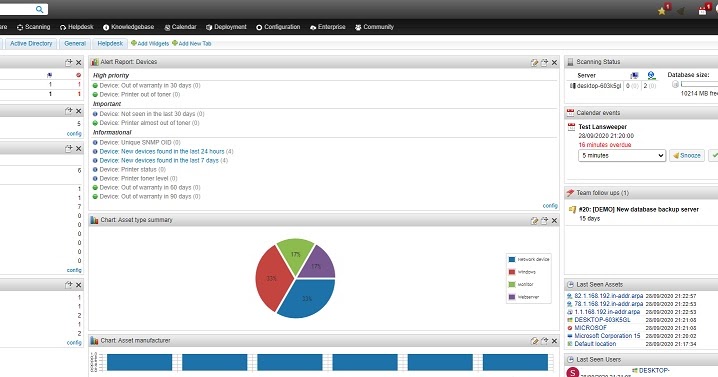
Task: Click the Test Lansweeper calendar event
Action: pos(602,127)
